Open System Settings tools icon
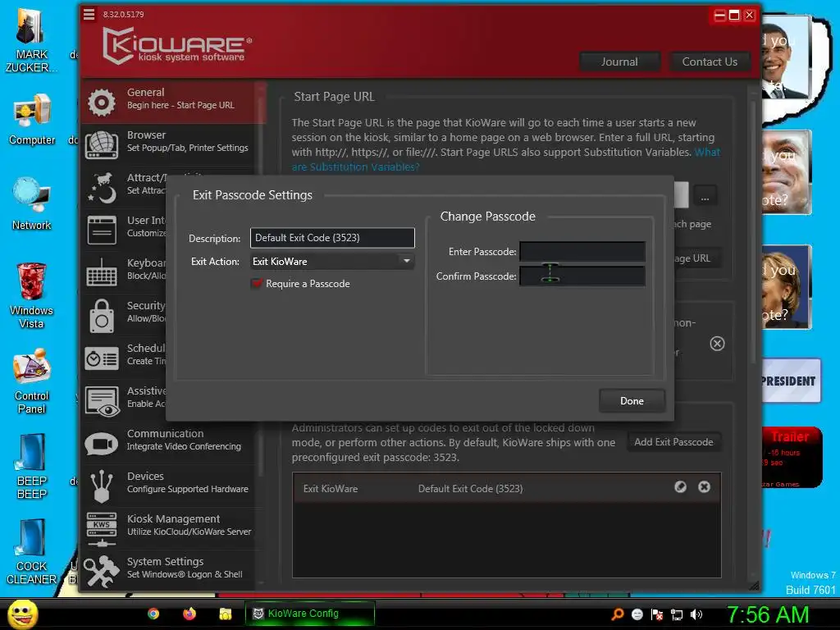The image size is (840, 630). [101, 571]
